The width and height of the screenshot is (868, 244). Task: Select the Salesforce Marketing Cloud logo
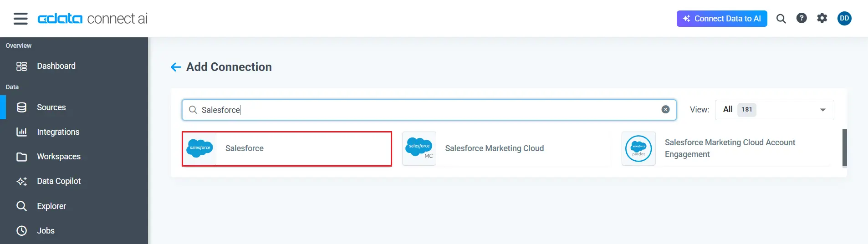tap(419, 148)
